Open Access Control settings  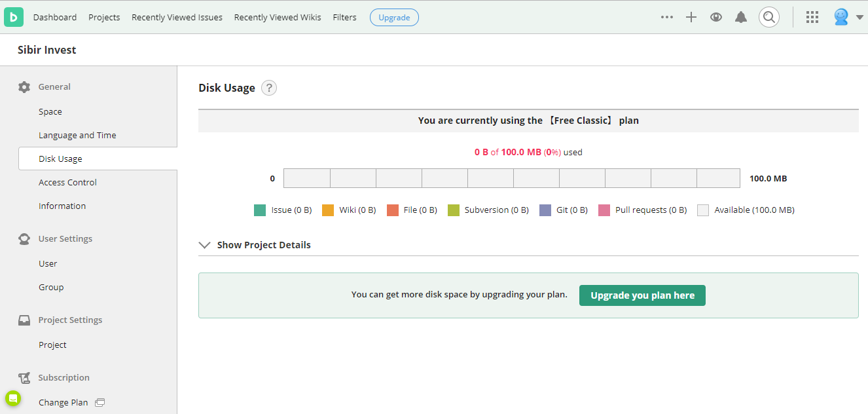(x=67, y=183)
